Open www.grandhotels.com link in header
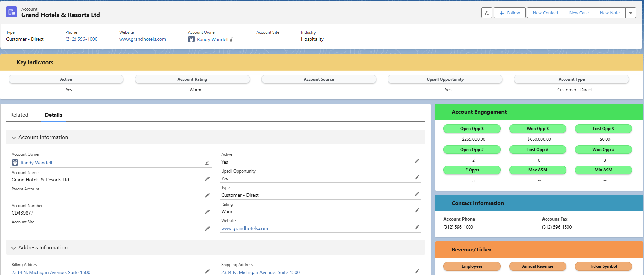This screenshot has width=644, height=275. (143, 39)
